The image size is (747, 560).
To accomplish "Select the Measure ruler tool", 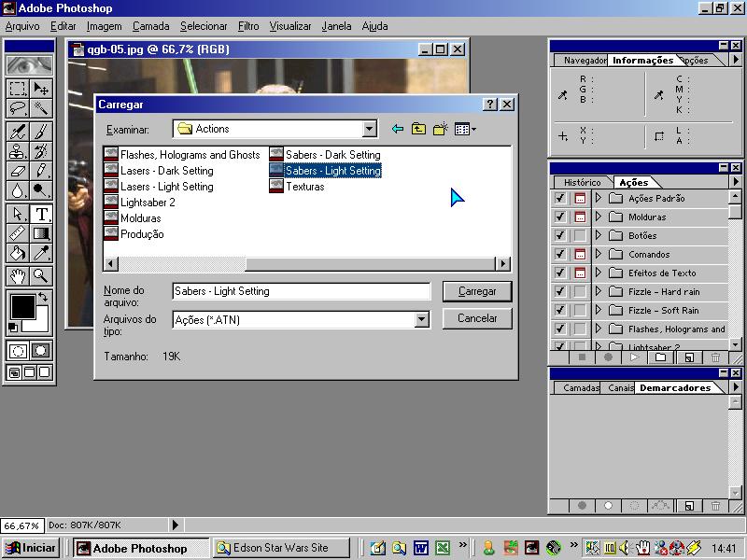I will 18,234.
